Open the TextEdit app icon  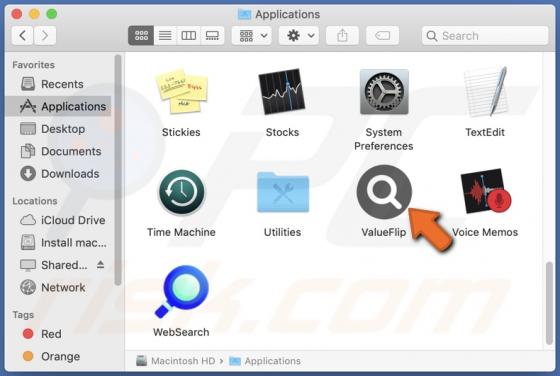[486, 92]
